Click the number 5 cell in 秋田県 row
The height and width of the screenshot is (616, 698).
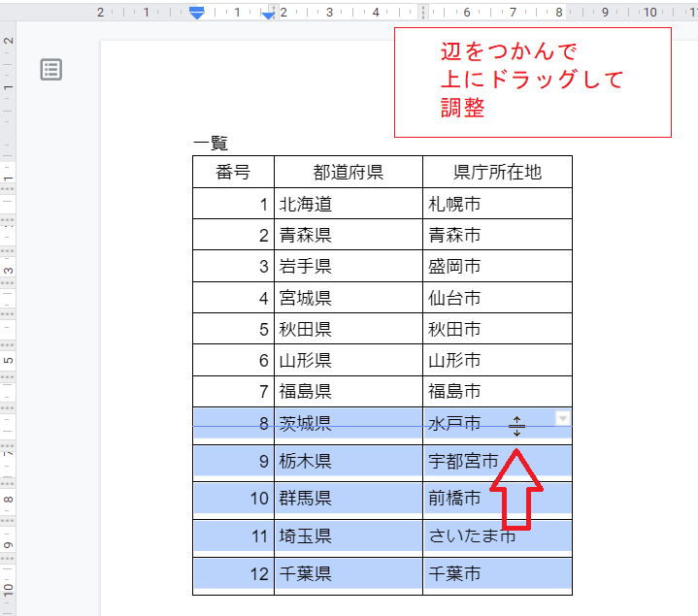point(233,329)
